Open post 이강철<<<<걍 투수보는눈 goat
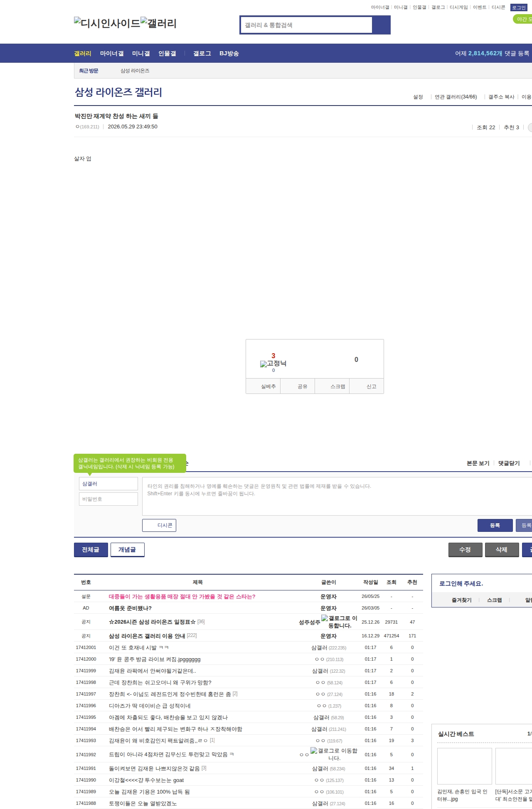 (x=146, y=780)
